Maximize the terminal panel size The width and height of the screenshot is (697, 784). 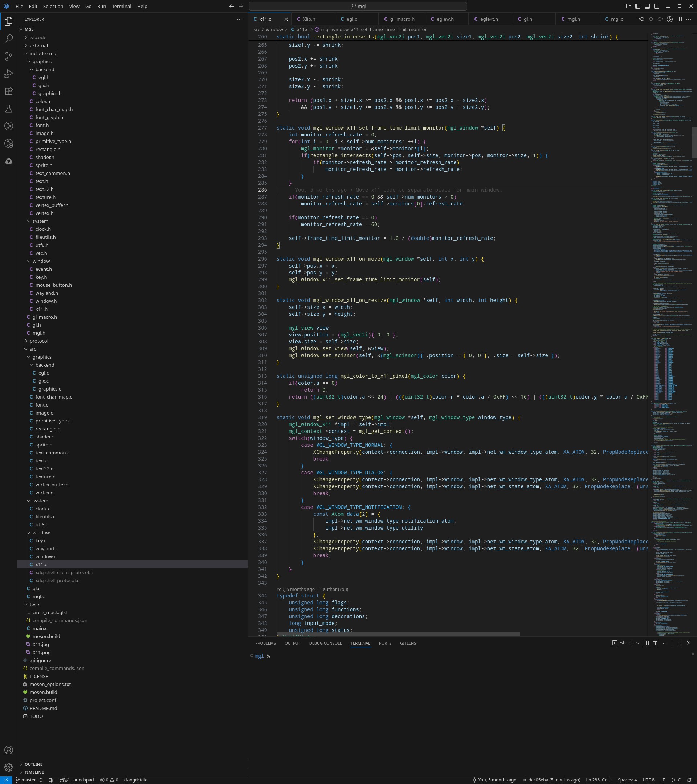click(679, 643)
